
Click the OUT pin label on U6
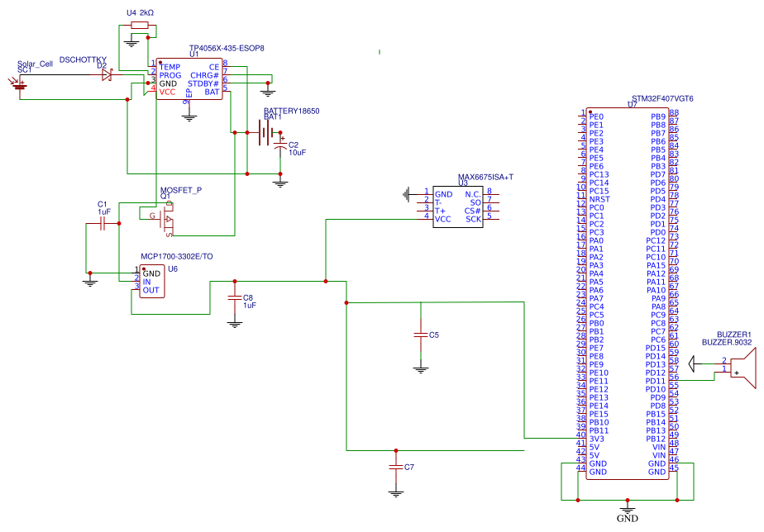[x=151, y=290]
